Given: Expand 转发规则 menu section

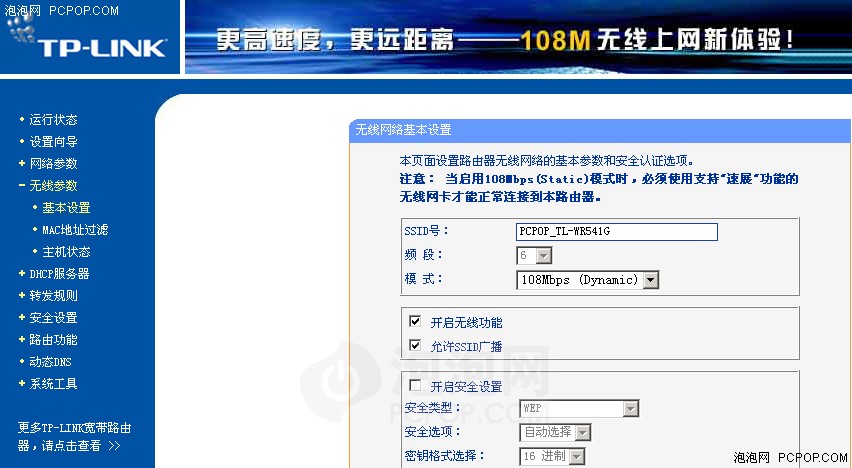Looking at the screenshot, I should coord(53,296).
